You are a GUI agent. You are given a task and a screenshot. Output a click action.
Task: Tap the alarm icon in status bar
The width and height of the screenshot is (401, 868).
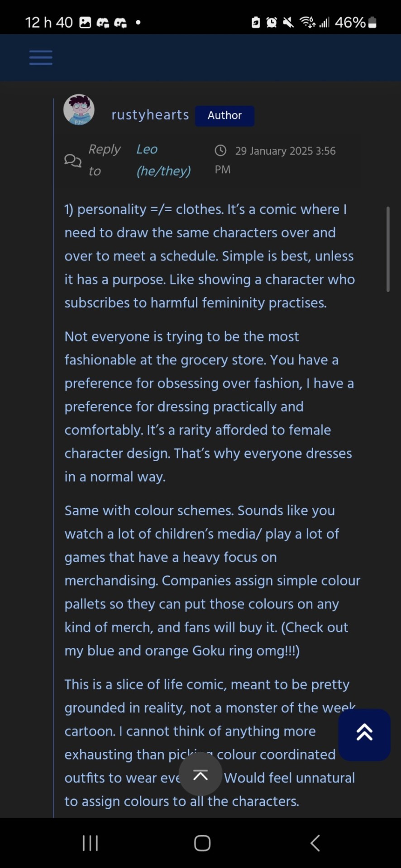(x=272, y=23)
